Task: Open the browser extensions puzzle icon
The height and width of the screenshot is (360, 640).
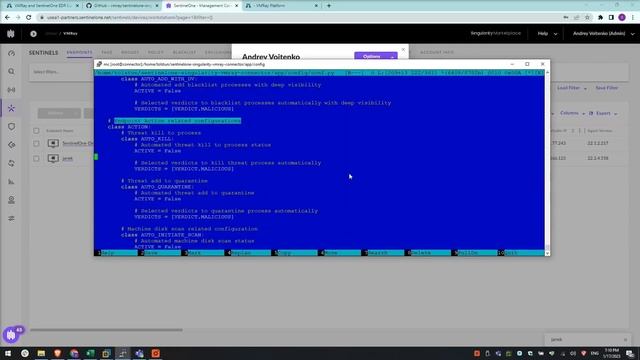Action: pos(600,18)
